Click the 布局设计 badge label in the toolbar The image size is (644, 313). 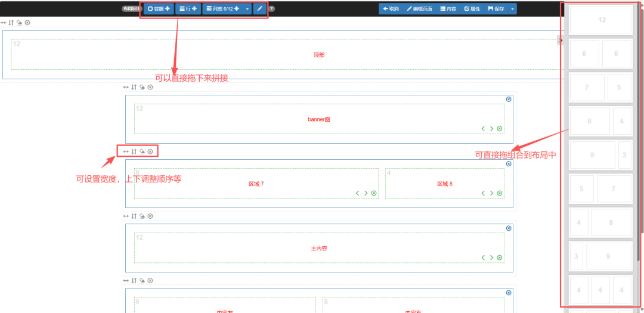131,8
